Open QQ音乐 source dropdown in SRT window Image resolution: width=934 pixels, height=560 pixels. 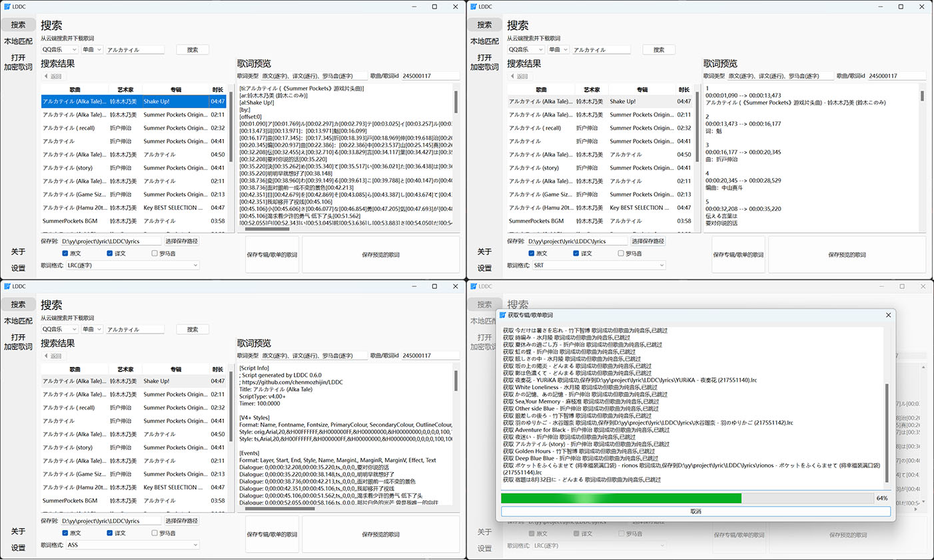pyautogui.click(x=526, y=49)
